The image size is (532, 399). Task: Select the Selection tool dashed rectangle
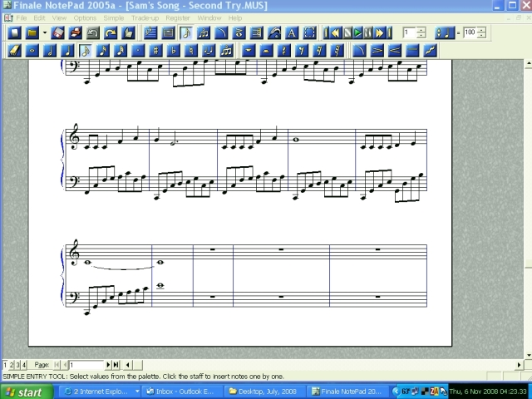[x=309, y=33]
